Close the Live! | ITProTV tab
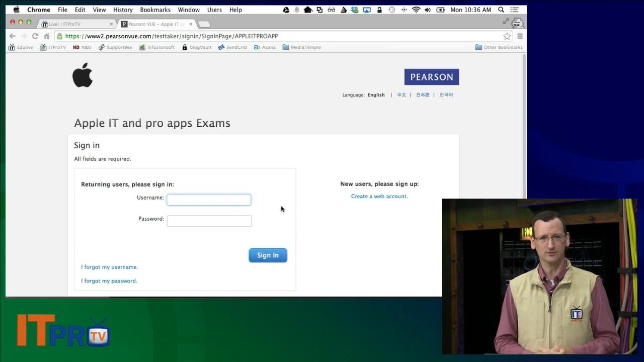 [x=111, y=24]
